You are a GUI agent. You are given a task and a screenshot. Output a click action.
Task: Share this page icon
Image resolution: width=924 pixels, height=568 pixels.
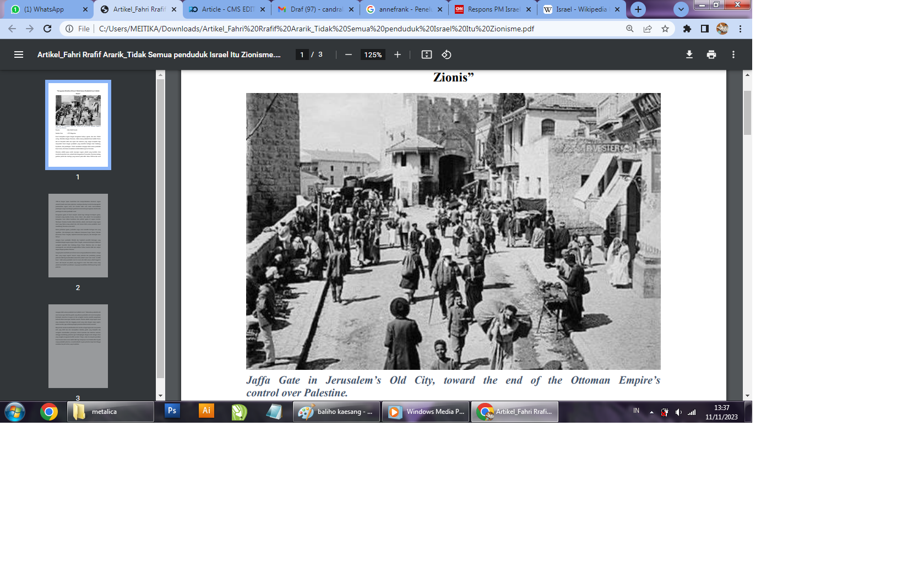[648, 29]
